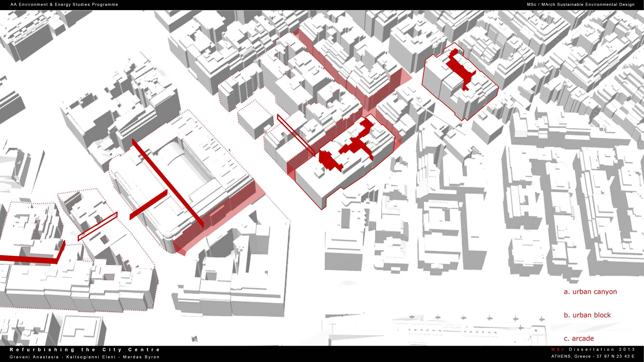Click the 'b. urban block' legend label
This screenshot has height=362, width=644.
coord(587,315)
